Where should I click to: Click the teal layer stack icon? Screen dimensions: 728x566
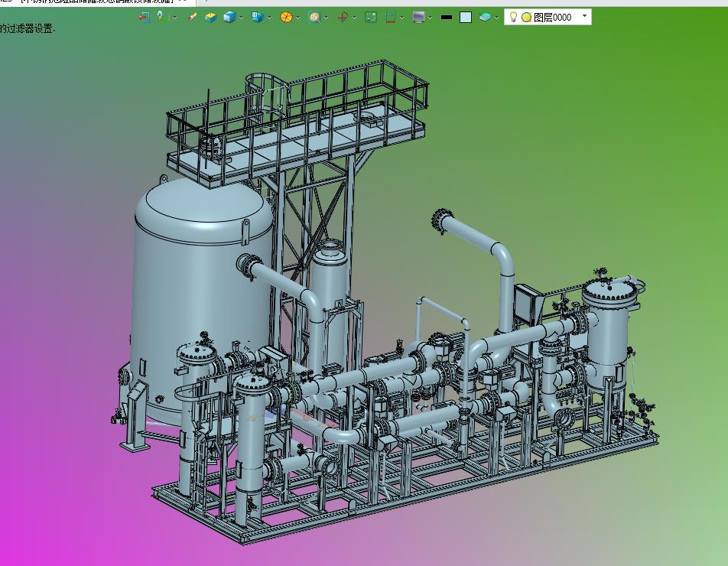(485, 18)
